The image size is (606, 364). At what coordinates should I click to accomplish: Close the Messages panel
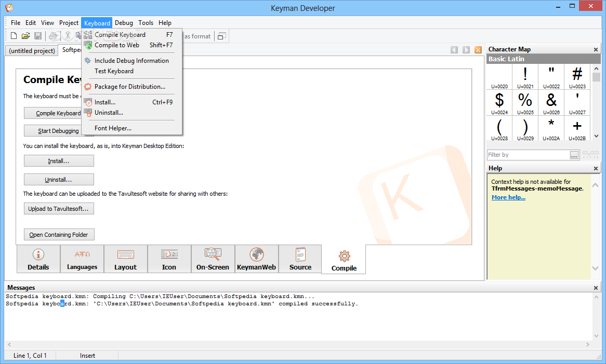(596, 288)
